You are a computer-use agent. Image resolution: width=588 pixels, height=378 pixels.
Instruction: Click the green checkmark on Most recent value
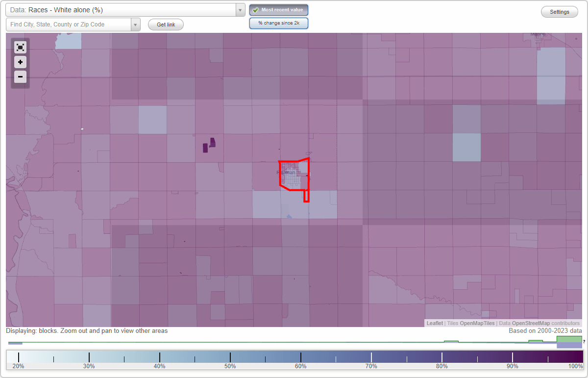[x=255, y=10]
